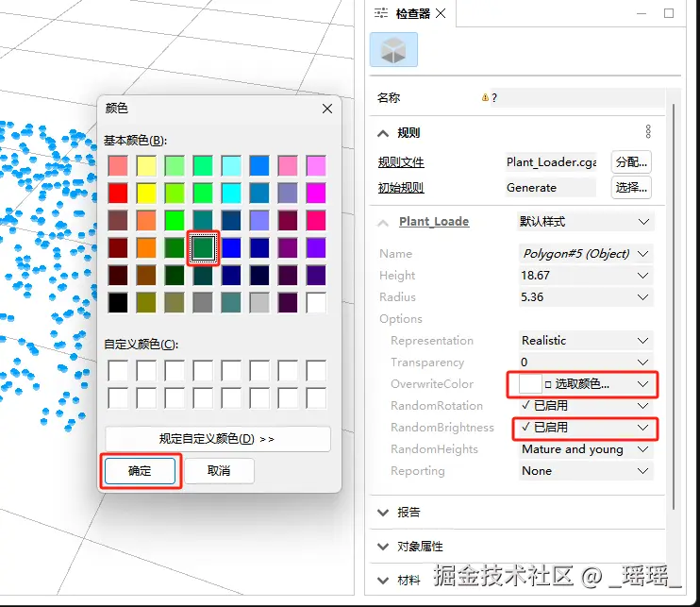Open the Transparency dropdown arrow

(x=642, y=363)
